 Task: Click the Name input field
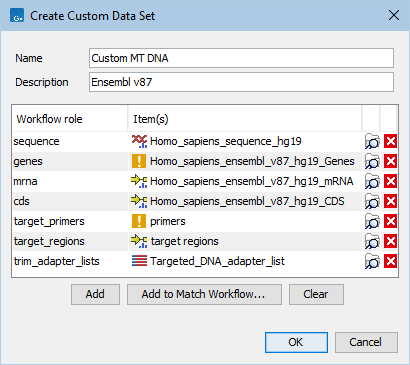click(241, 58)
